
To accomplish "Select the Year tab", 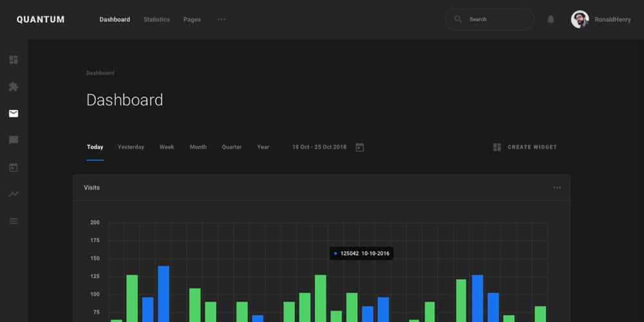I will pos(263,147).
